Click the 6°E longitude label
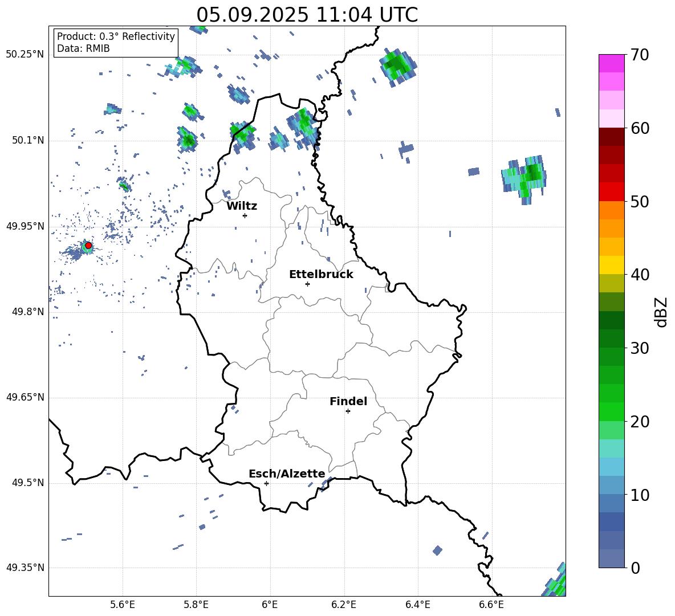The height and width of the screenshot is (616, 675). pyautogui.click(x=270, y=605)
